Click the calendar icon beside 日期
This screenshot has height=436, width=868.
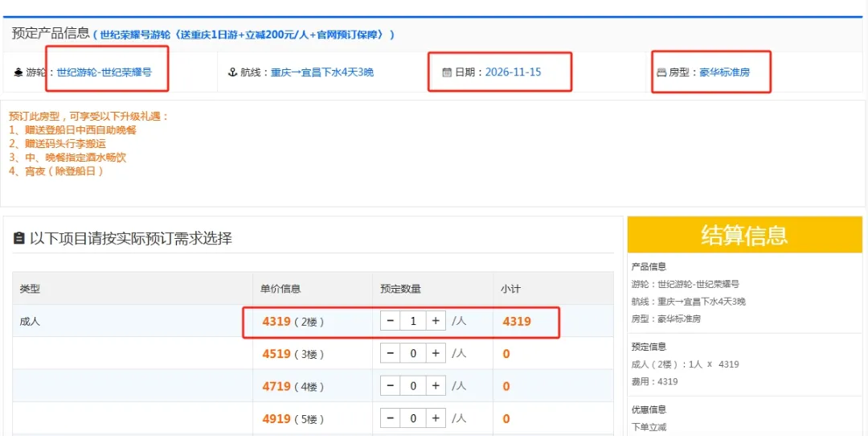coord(448,72)
